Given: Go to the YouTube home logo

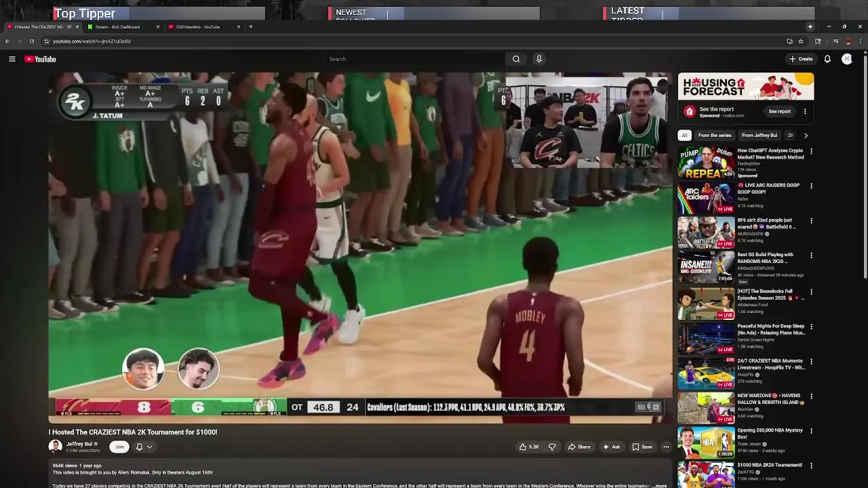Looking at the screenshot, I should pos(41,59).
